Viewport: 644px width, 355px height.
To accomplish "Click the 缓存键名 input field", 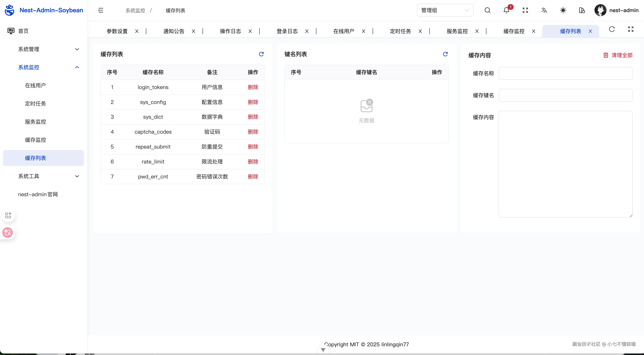I will point(565,95).
